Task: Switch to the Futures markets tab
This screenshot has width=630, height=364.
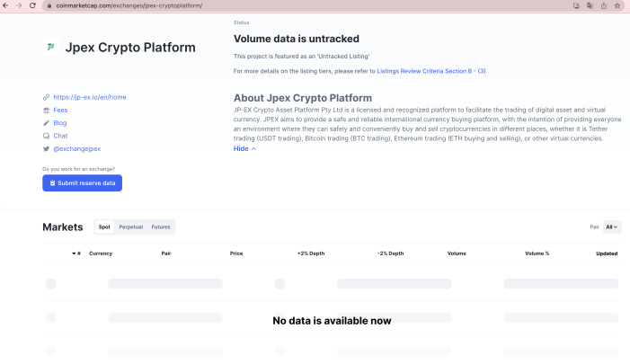Action: (x=160, y=227)
